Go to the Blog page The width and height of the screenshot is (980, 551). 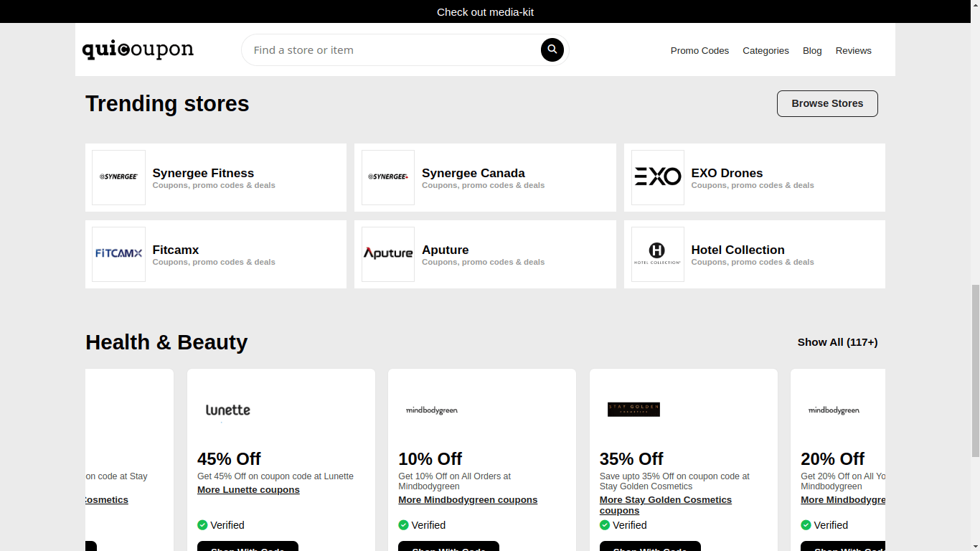click(812, 51)
